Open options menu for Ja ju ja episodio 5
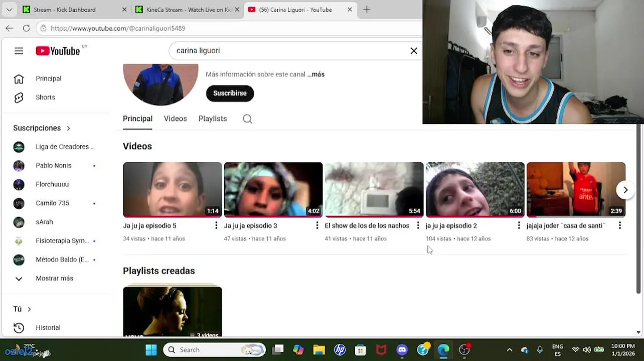Viewport: 644px width, 361px height. click(216, 226)
